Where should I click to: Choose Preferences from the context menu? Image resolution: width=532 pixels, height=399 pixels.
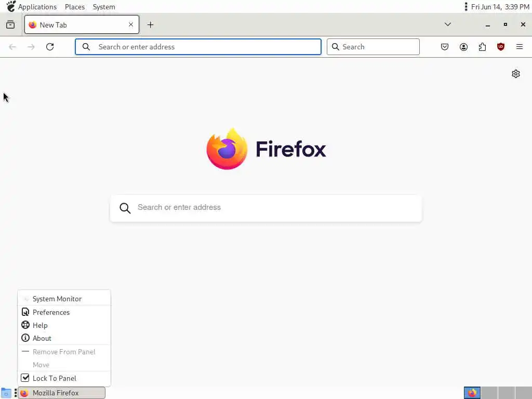tap(64, 312)
